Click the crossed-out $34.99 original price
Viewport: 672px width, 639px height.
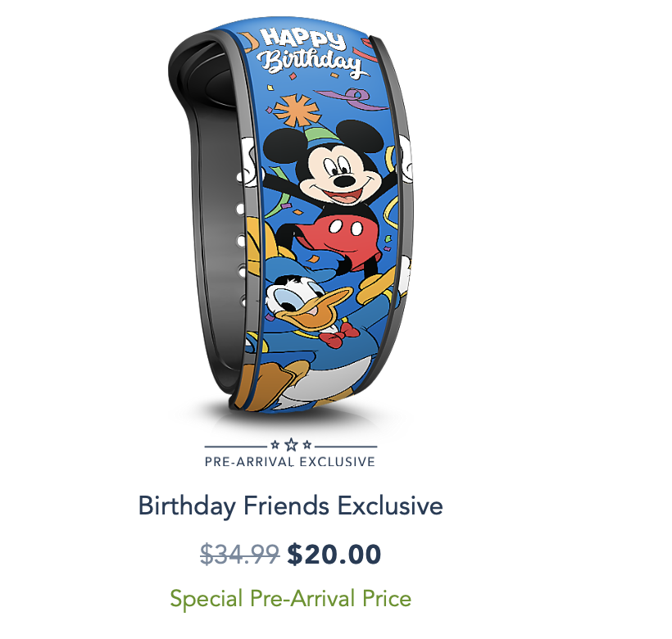pyautogui.click(x=240, y=554)
